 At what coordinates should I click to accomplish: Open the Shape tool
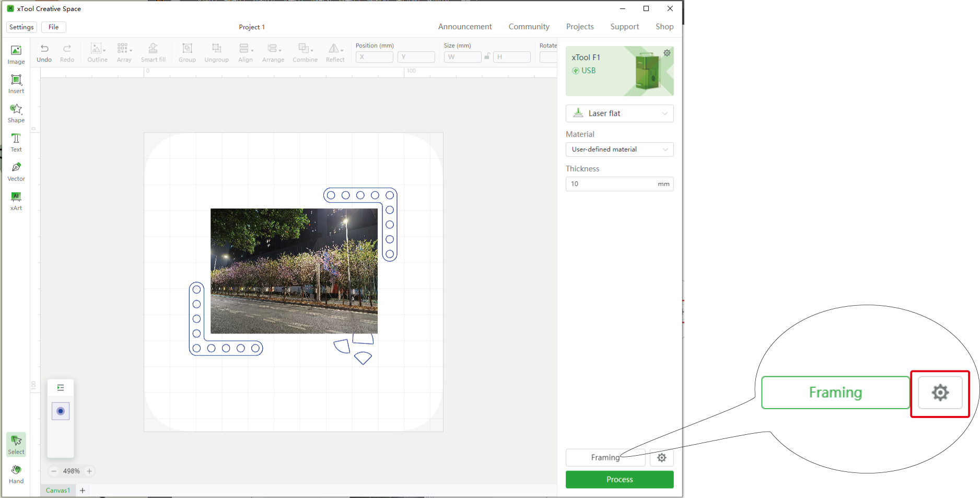16,113
